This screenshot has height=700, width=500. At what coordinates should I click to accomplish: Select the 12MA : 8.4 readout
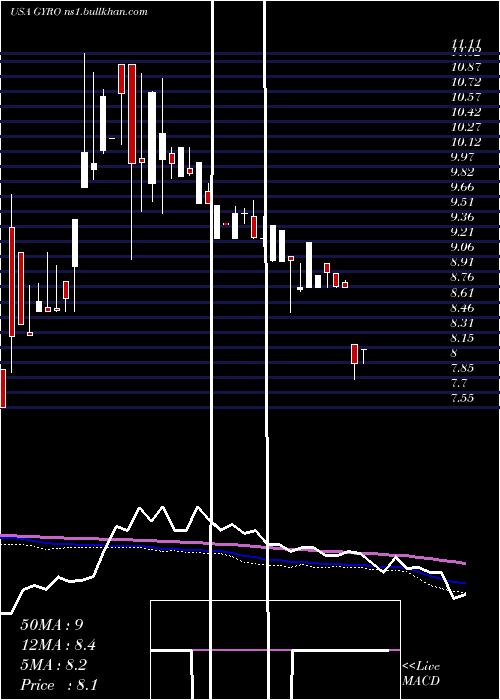pyautogui.click(x=58, y=645)
